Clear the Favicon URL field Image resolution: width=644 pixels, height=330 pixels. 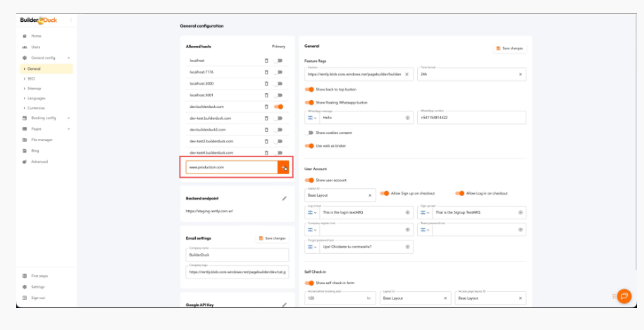tap(407, 74)
